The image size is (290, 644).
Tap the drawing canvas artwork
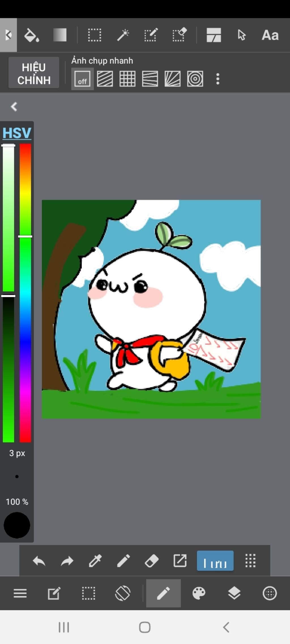[x=151, y=309]
